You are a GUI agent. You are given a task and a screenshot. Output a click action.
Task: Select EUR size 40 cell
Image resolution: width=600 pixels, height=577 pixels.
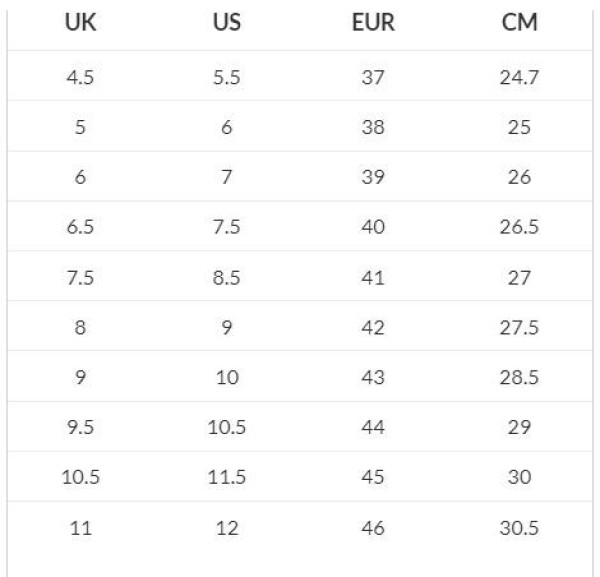click(x=373, y=227)
